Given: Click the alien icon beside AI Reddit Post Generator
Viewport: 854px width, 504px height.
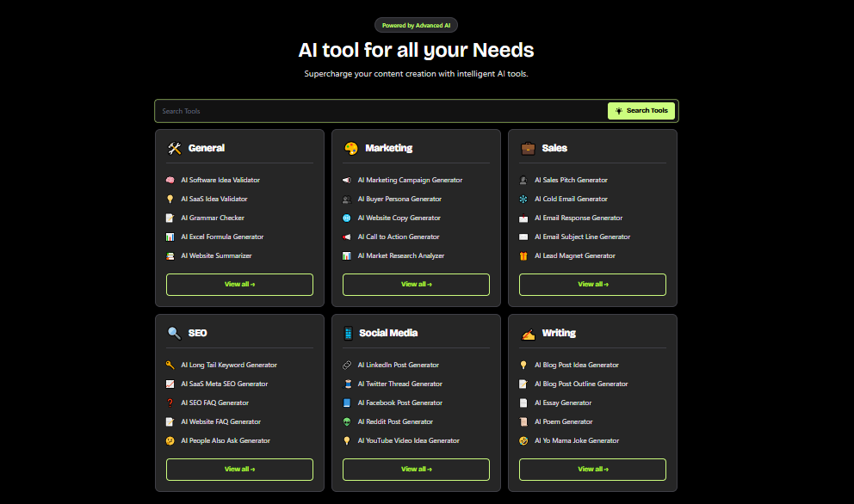Looking at the screenshot, I should (346, 421).
